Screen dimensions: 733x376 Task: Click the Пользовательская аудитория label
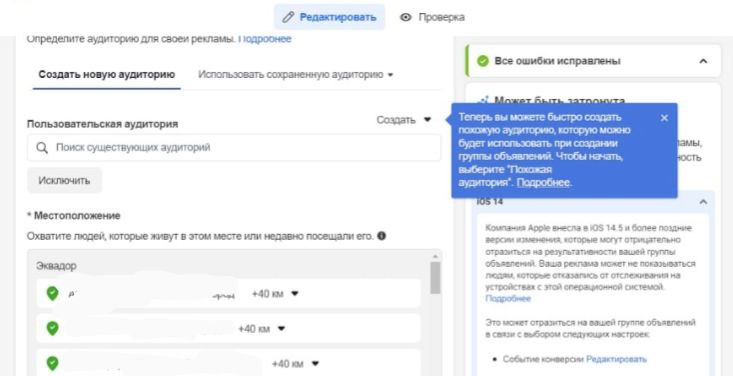pyautogui.click(x=102, y=124)
